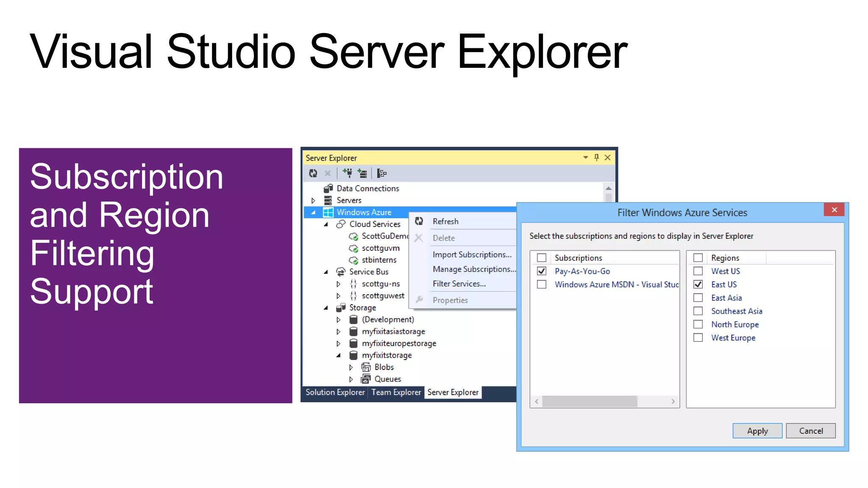The width and height of the screenshot is (868, 488).
Task: Click the Blobs container icon
Action: pyautogui.click(x=366, y=367)
